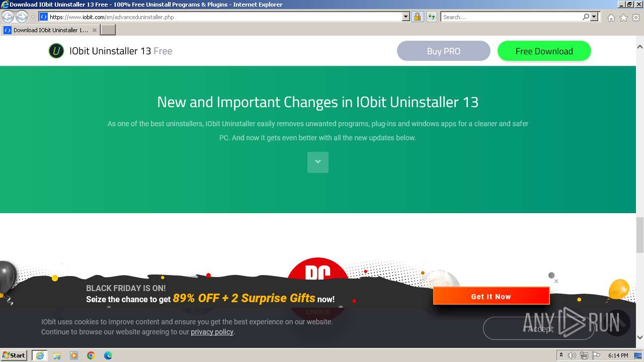Click the Action Center flag icon
Viewport: 644px width, 362px height.
596,355
